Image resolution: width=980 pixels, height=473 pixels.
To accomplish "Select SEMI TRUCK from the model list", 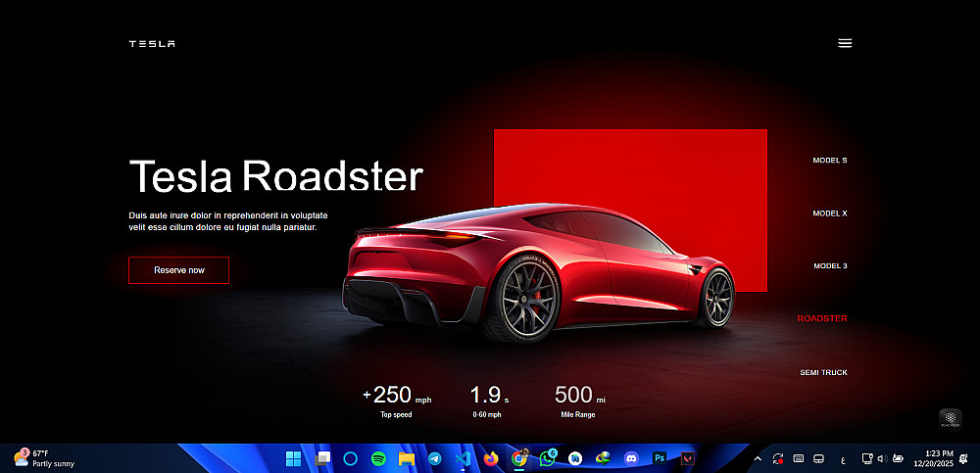I will point(823,372).
